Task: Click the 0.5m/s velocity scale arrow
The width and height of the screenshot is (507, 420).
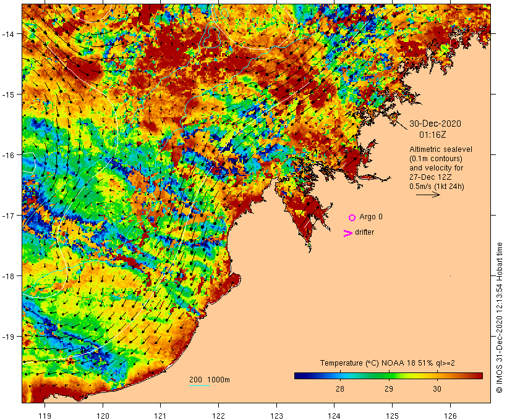Action: click(428, 195)
